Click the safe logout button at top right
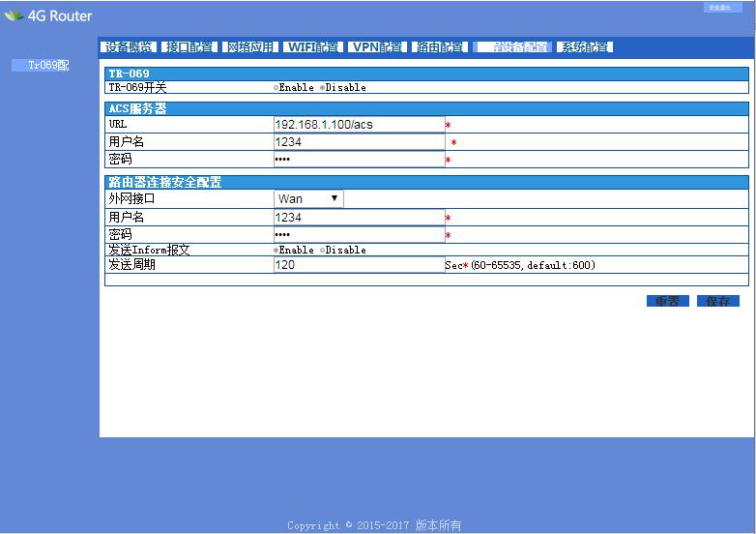 (717, 8)
